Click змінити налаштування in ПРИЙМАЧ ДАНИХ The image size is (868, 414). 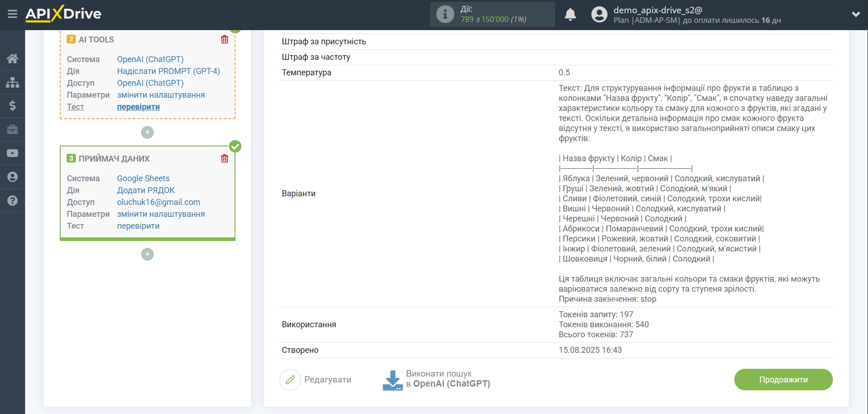tap(161, 214)
